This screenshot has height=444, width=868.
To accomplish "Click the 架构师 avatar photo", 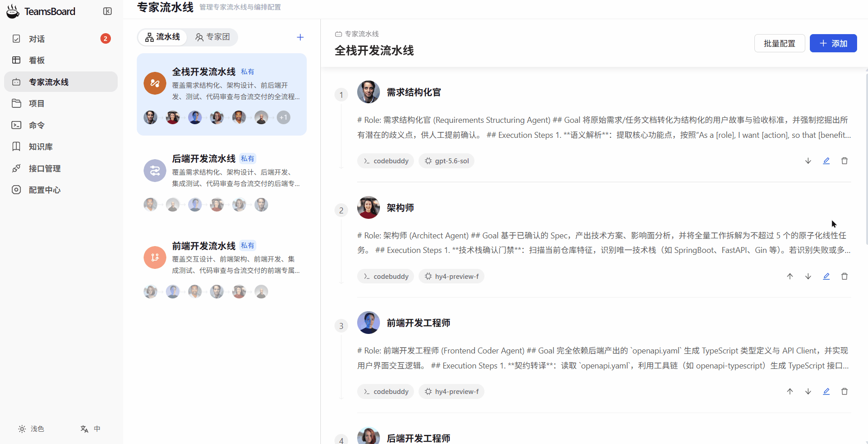I will pyautogui.click(x=369, y=207).
